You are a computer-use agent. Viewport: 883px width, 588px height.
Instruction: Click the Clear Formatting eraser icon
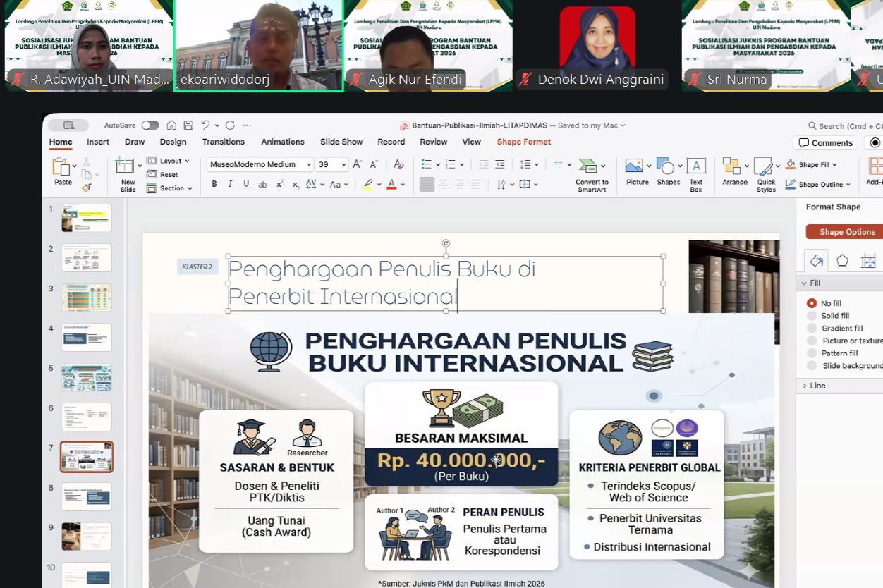398,164
